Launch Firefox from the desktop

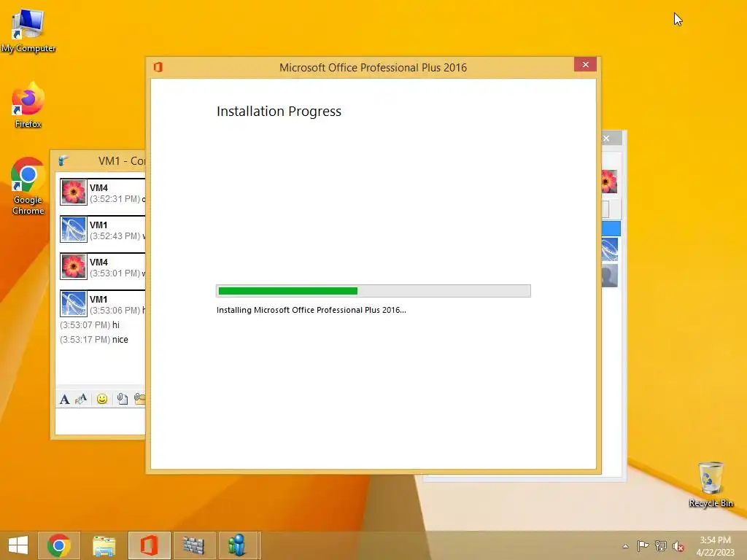(28, 105)
